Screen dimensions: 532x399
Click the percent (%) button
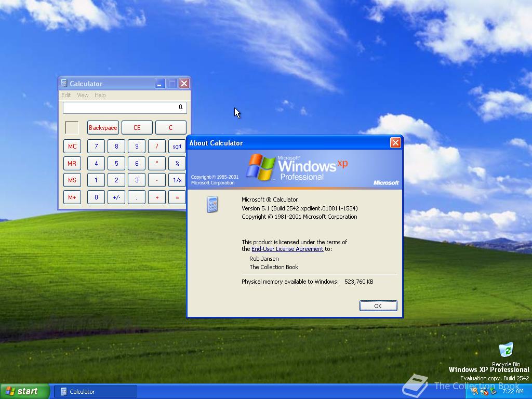point(177,163)
